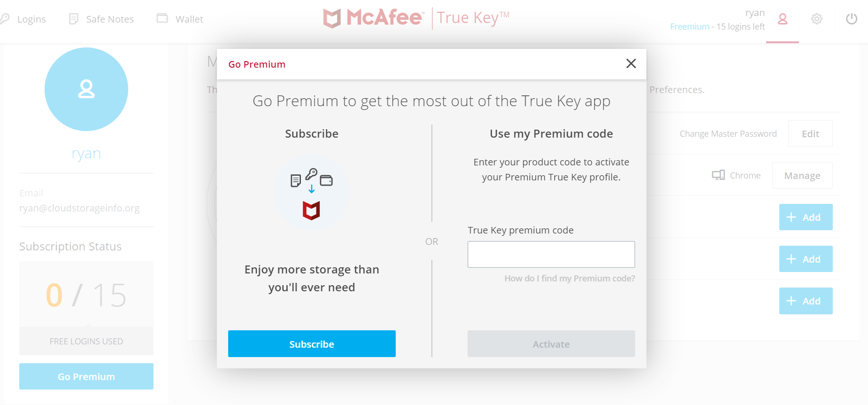The height and width of the screenshot is (405, 868).
Task: Dismiss the Go Premium dialog with the X
Action: click(631, 63)
